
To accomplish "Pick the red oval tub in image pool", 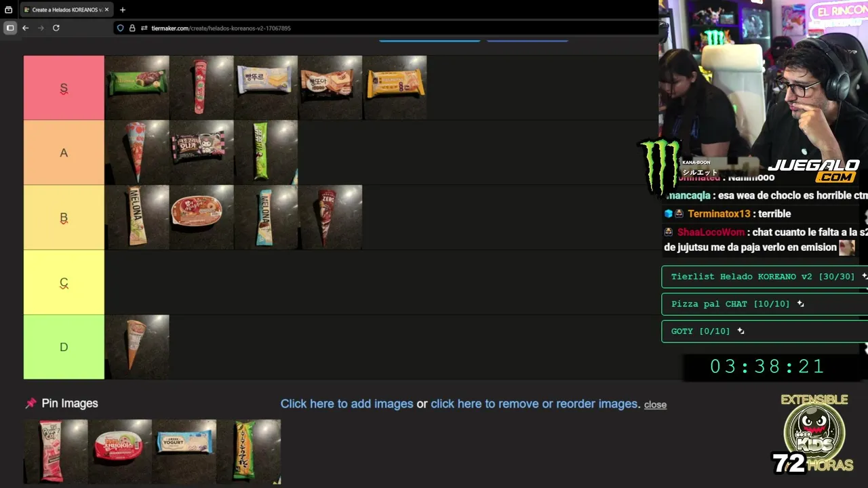I will point(120,451).
